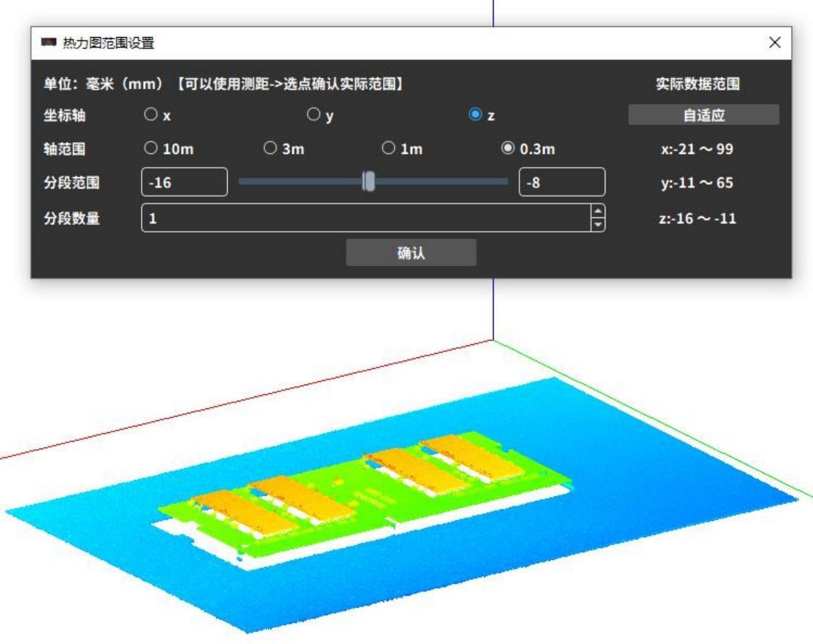Decrease segment count with down arrow
813x644 pixels.
click(x=598, y=224)
